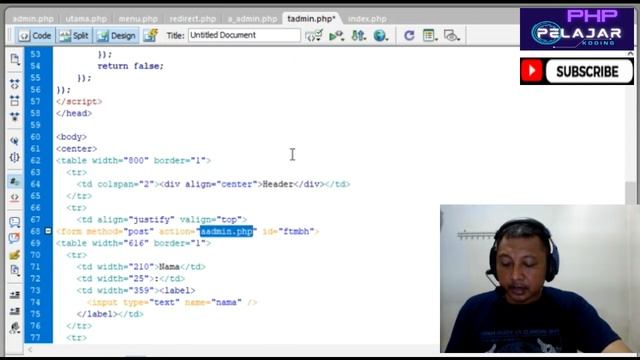
Task: Open the Preview in Browser globe menu
Action: point(381,36)
